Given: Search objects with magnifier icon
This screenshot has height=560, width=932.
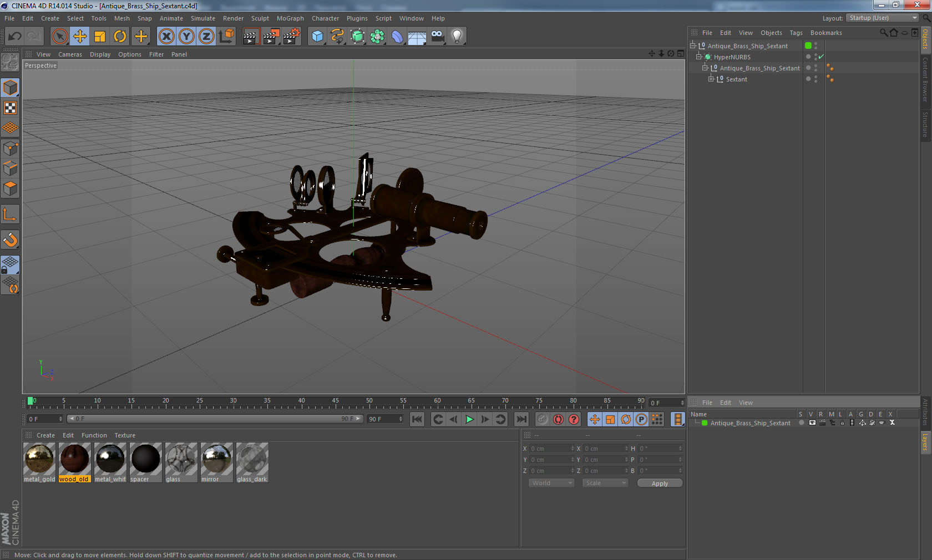Looking at the screenshot, I should (x=884, y=33).
